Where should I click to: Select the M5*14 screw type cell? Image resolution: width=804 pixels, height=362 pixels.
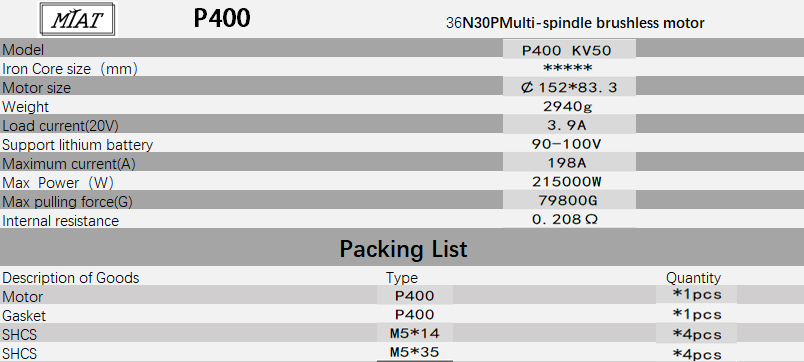pos(415,334)
